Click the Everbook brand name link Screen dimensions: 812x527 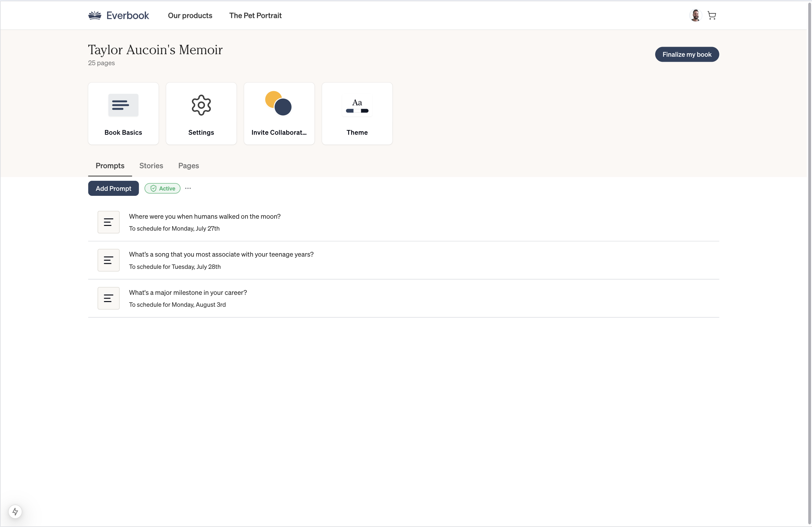[x=128, y=15]
